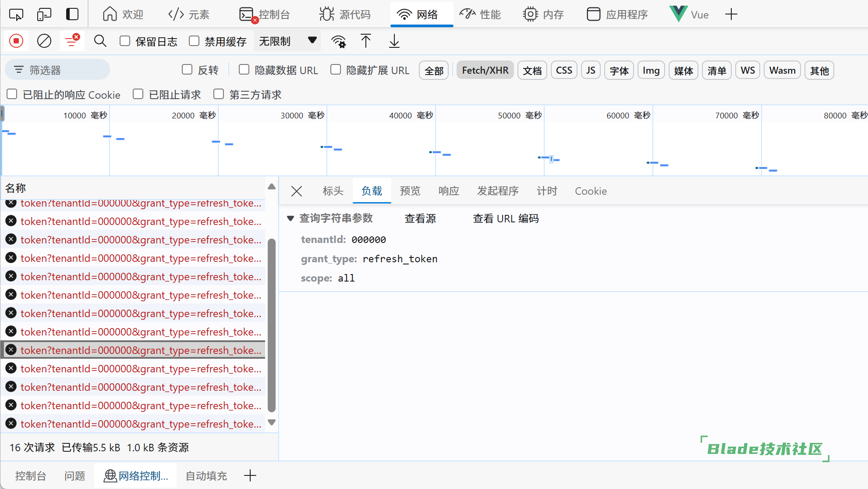Select the 负载 payload tab
The image size is (868, 489).
372,191
